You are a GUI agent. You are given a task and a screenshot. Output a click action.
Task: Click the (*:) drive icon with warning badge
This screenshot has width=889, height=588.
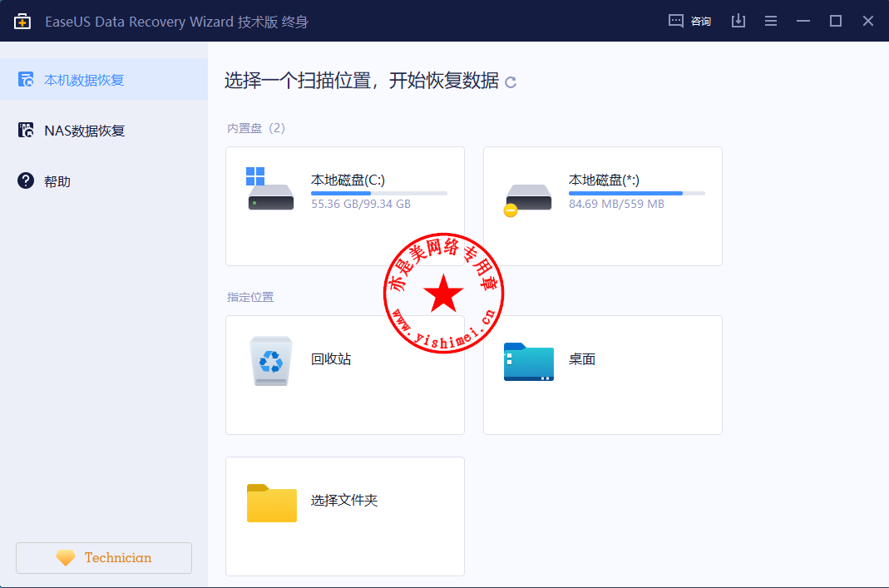pyautogui.click(x=527, y=200)
